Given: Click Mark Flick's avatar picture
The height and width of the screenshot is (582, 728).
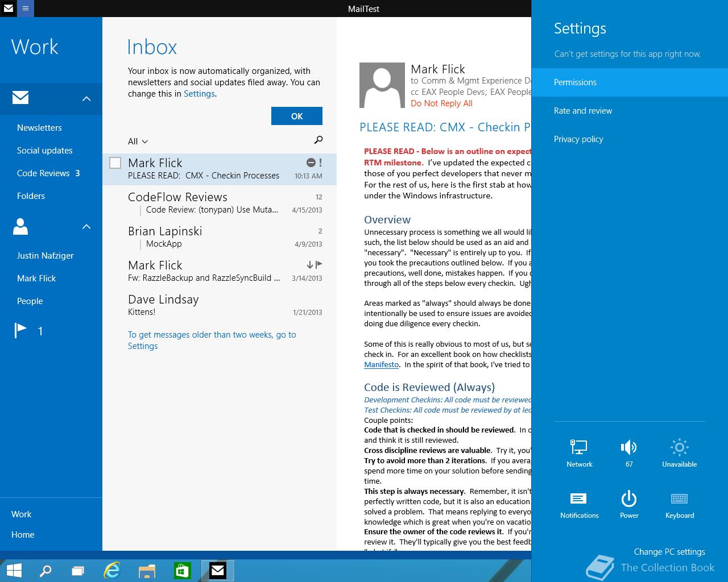Looking at the screenshot, I should pos(382,85).
